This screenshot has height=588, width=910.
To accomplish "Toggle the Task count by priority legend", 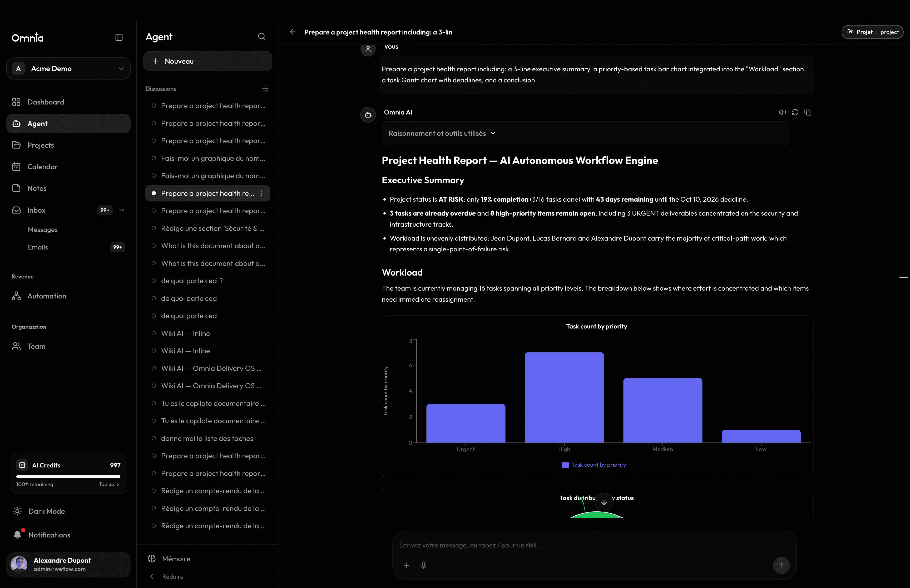I will click(594, 465).
